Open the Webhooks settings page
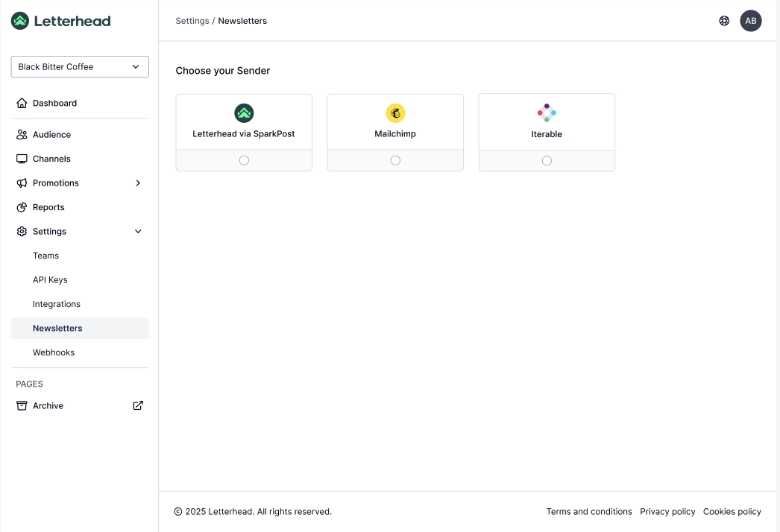The image size is (780, 532). point(54,352)
